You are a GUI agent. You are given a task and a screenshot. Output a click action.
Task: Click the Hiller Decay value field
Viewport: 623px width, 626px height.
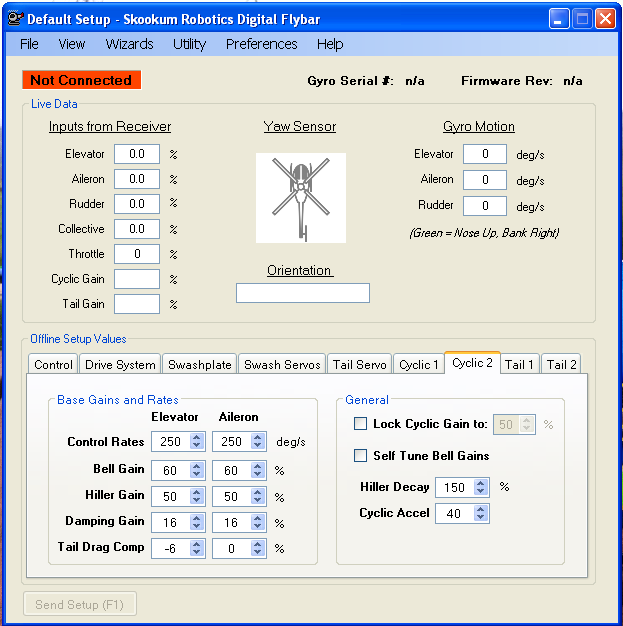[455, 487]
